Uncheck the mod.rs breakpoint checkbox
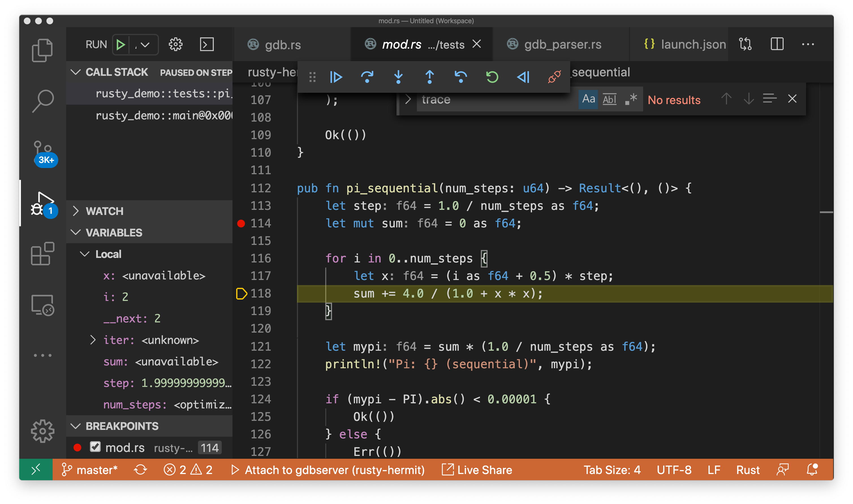Screen dimensions: 853x504 click(95, 447)
